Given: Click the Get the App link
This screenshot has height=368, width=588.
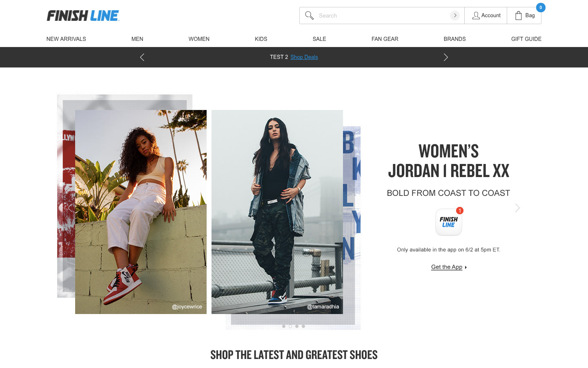Looking at the screenshot, I should coord(447,267).
